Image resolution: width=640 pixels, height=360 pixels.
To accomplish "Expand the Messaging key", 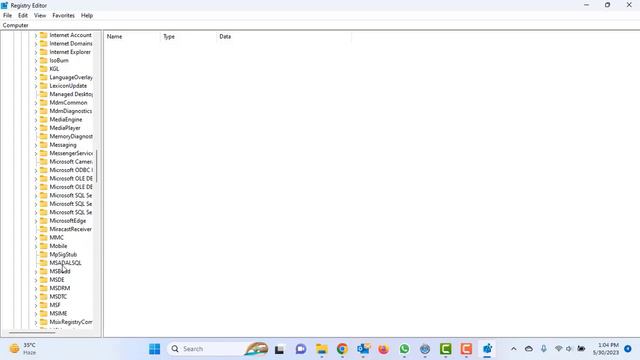I will 36,145.
